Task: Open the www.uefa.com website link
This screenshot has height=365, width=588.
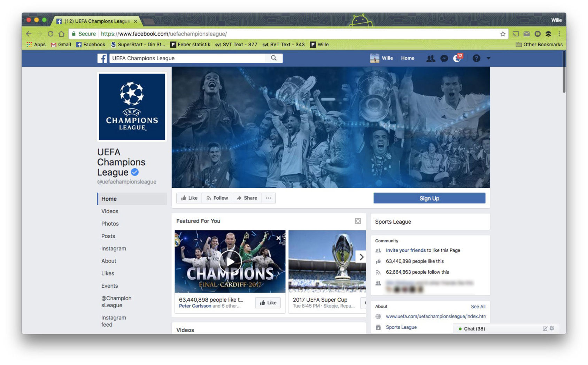Action: coord(435,317)
